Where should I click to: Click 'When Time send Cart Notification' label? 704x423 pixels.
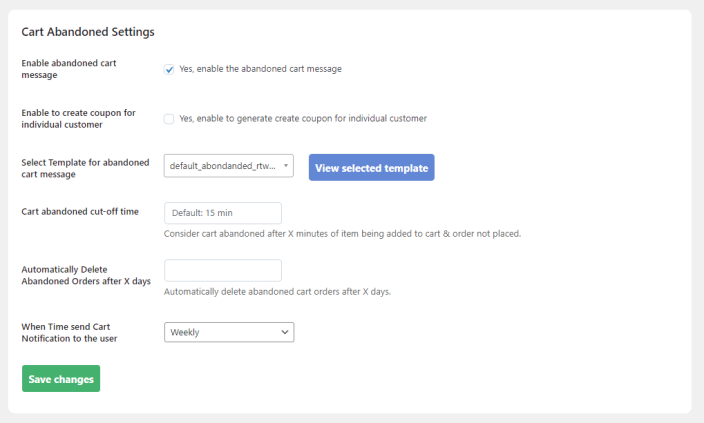click(72, 332)
